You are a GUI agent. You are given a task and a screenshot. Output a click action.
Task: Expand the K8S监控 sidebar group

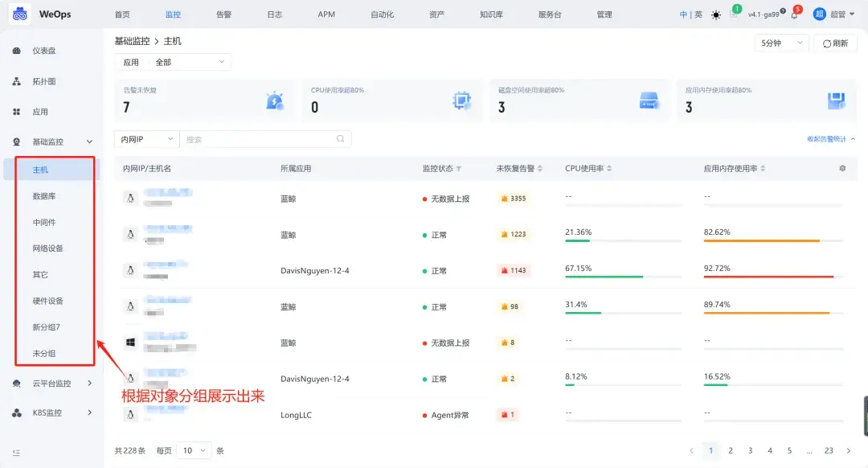[90, 412]
